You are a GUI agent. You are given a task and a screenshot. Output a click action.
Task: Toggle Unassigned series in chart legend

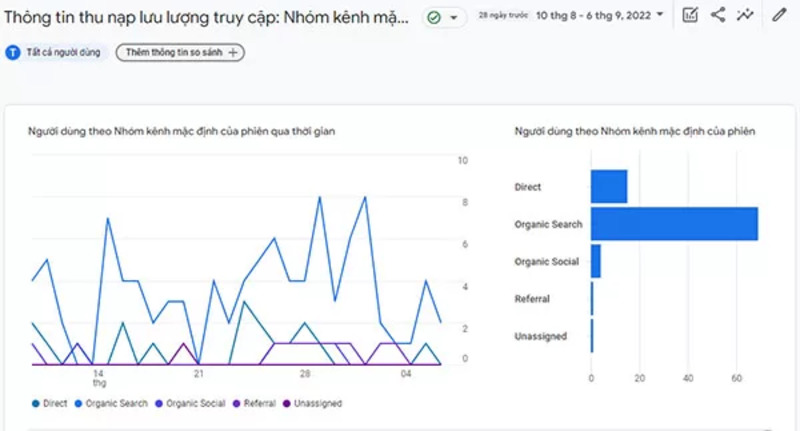pyautogui.click(x=312, y=403)
